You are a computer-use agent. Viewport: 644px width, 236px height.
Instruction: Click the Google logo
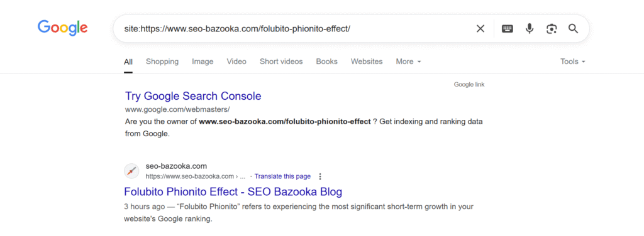click(x=62, y=28)
